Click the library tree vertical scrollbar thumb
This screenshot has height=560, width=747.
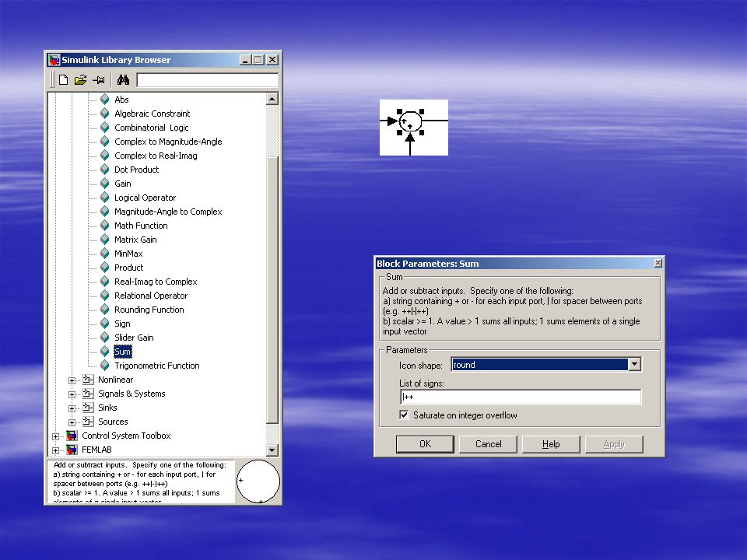tap(272, 289)
